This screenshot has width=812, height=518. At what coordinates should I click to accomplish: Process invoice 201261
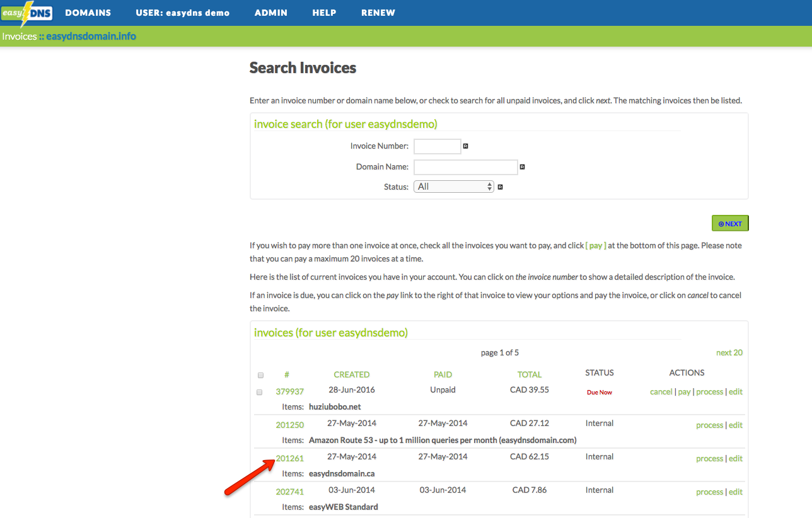709,458
